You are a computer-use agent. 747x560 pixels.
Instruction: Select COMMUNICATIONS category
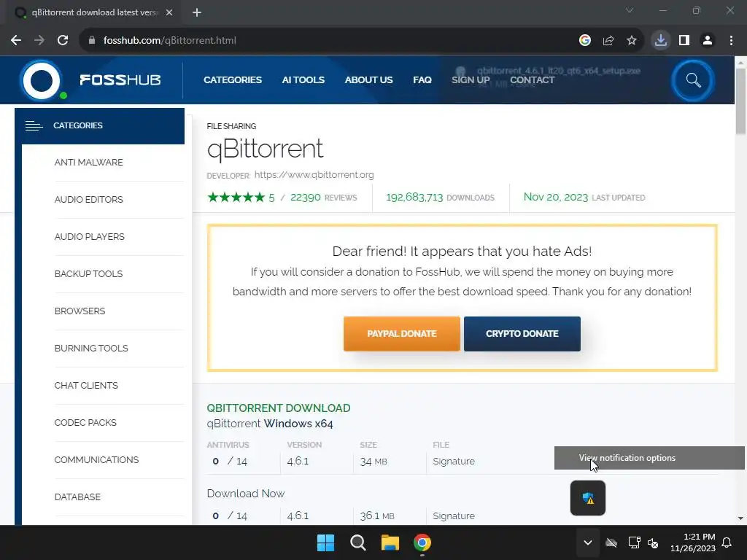pyautogui.click(x=97, y=459)
